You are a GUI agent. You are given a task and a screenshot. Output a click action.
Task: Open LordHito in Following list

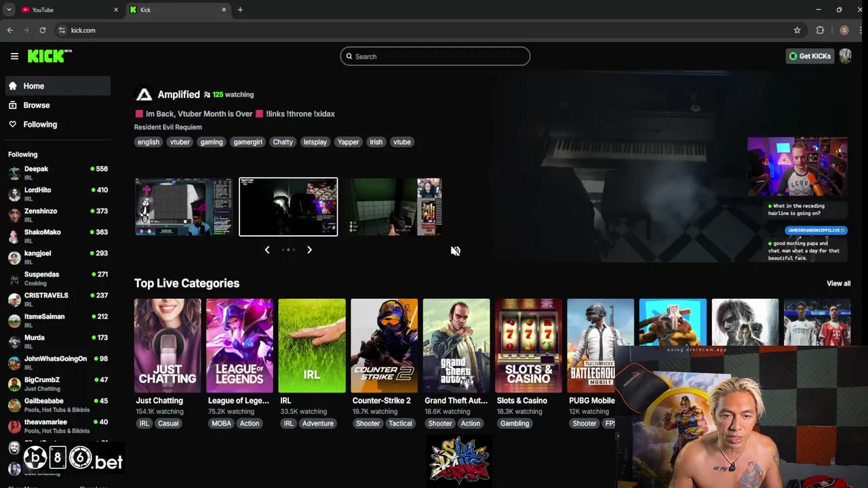(x=58, y=194)
